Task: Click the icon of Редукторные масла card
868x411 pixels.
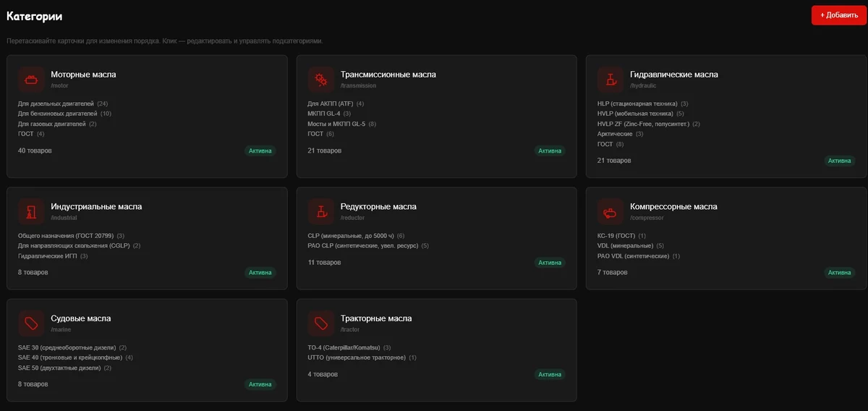Action: click(x=320, y=211)
